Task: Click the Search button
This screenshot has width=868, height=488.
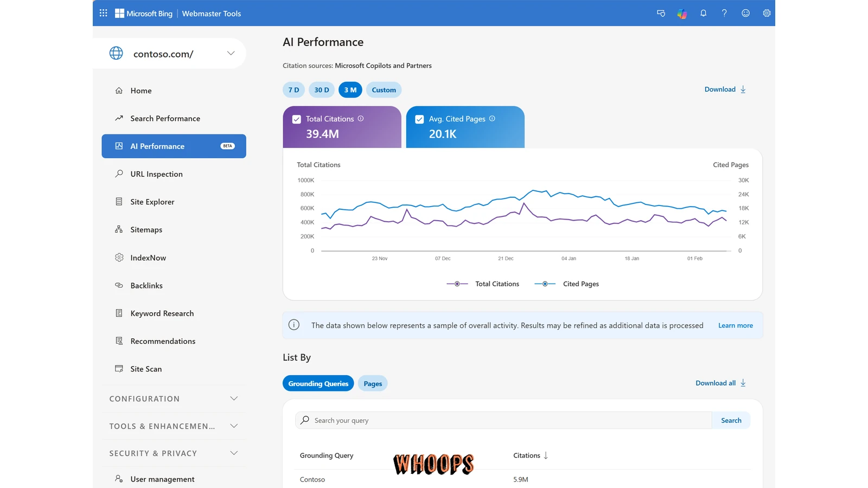Action: 731,420
